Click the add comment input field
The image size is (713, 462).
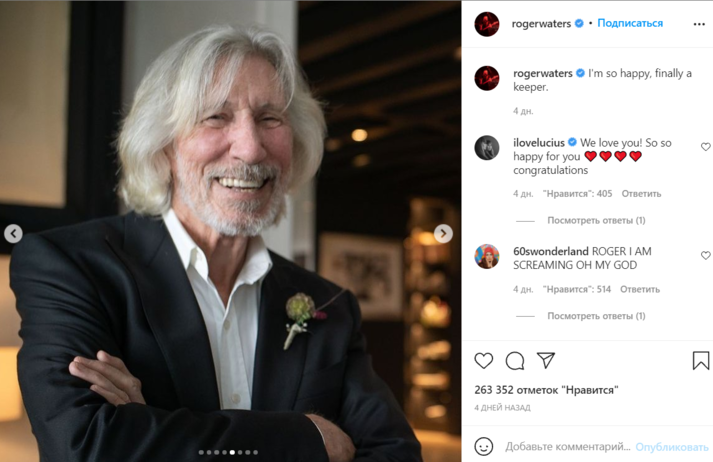click(x=567, y=447)
